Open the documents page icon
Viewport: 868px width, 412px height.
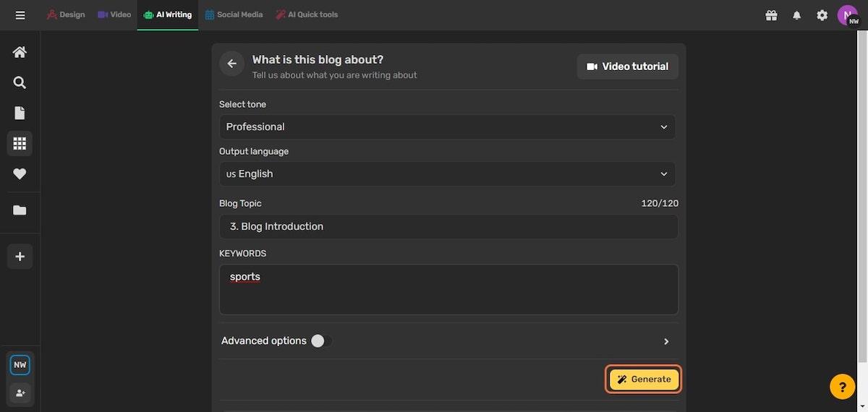[20, 113]
